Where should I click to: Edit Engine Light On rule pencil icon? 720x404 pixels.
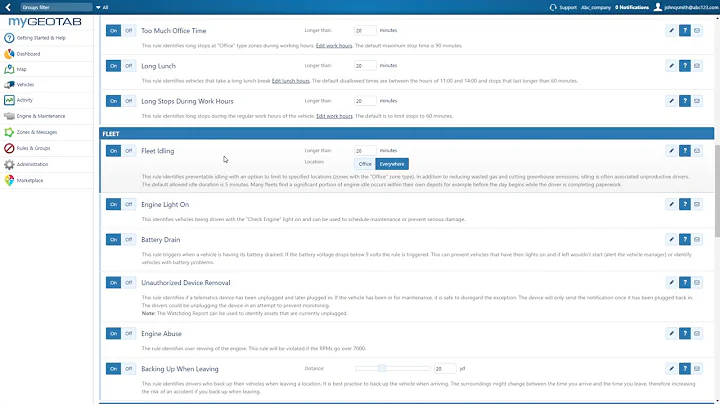671,204
